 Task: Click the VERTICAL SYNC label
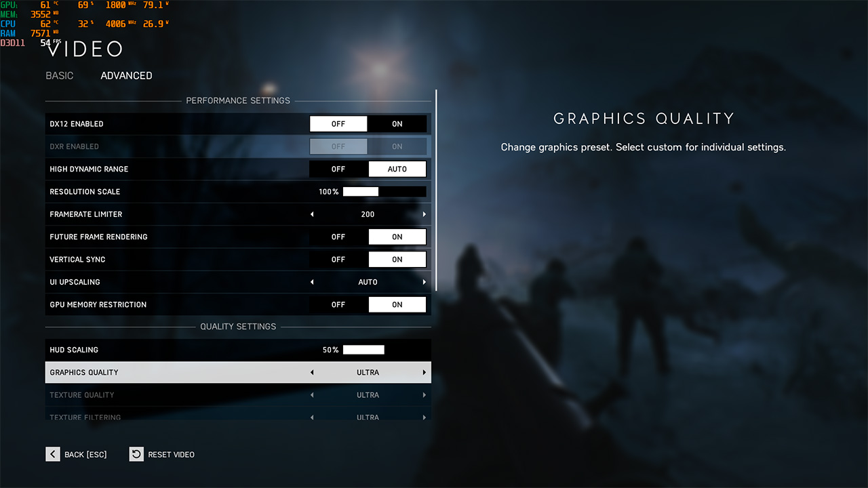(x=77, y=260)
